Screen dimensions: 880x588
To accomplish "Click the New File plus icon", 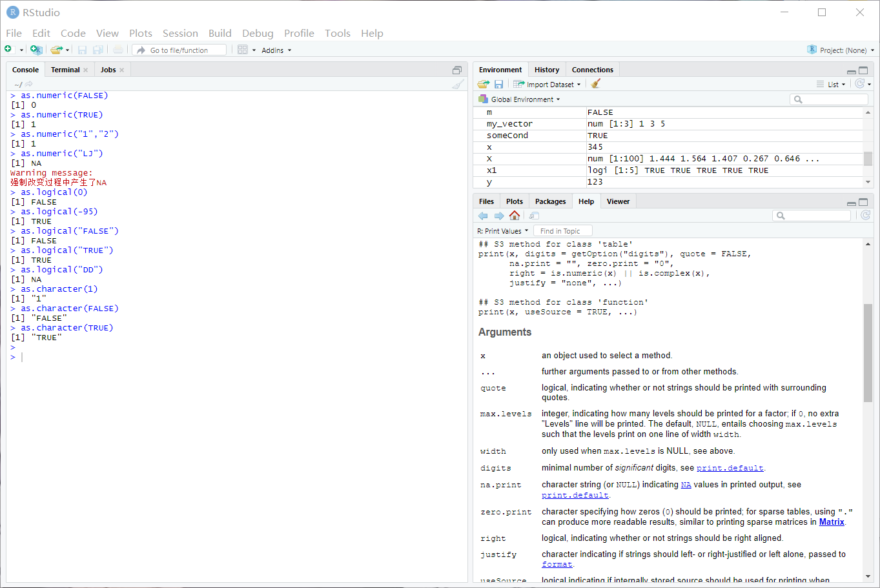I will coord(8,50).
